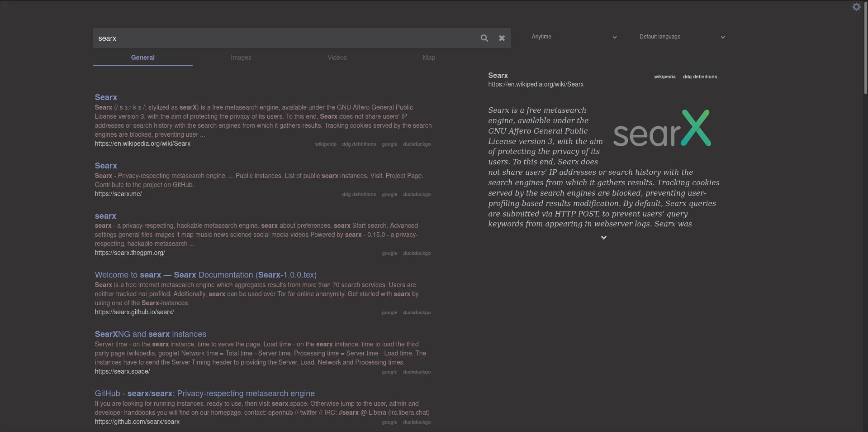Switch to the General tab
Viewport: 868px width, 432px height.
coord(143,58)
